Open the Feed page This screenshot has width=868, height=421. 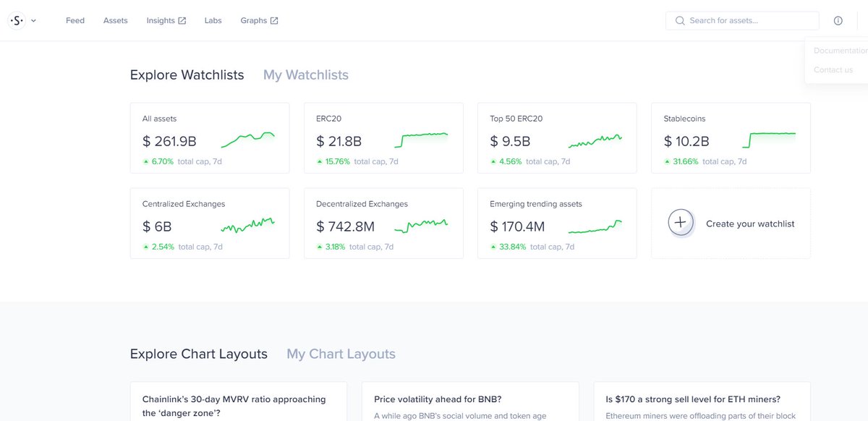click(75, 21)
